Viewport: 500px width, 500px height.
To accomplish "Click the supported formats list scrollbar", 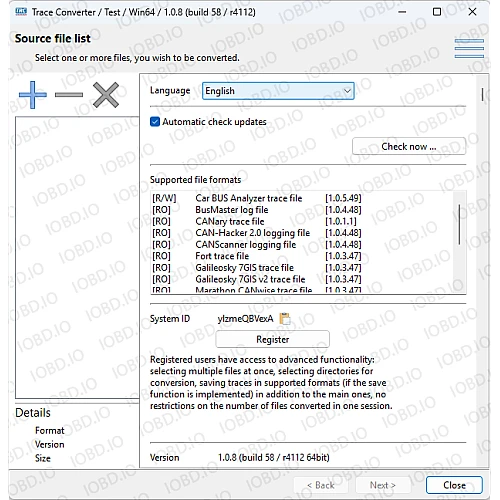I will (460, 224).
